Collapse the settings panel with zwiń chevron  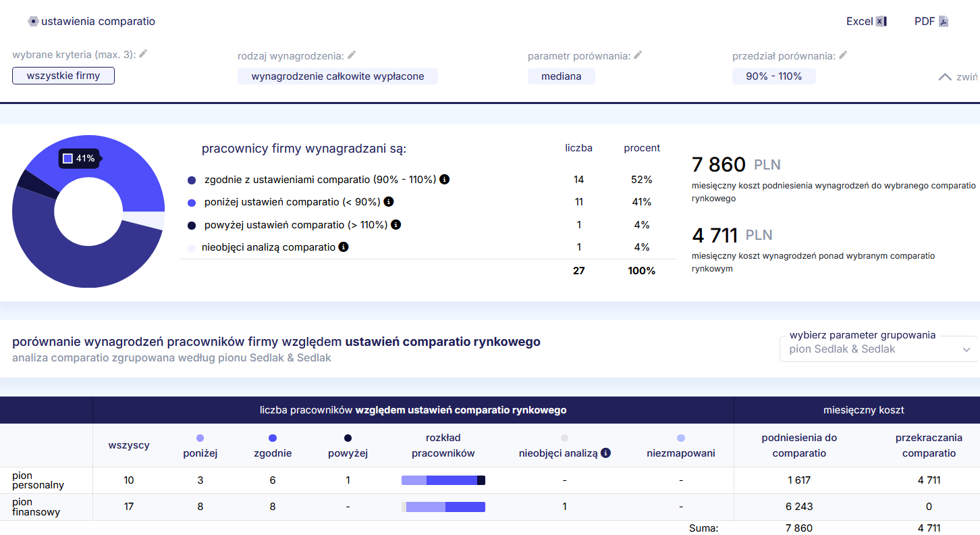[945, 77]
